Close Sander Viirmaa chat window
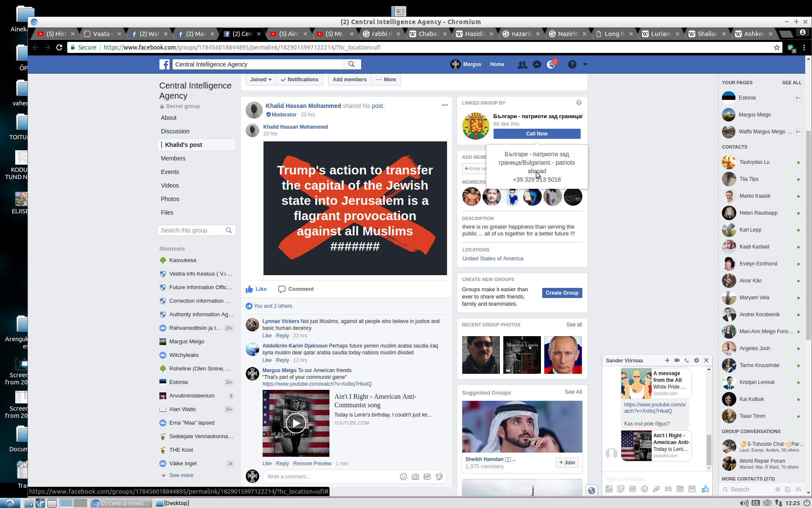This screenshot has height=508, width=812. pyautogui.click(x=706, y=360)
